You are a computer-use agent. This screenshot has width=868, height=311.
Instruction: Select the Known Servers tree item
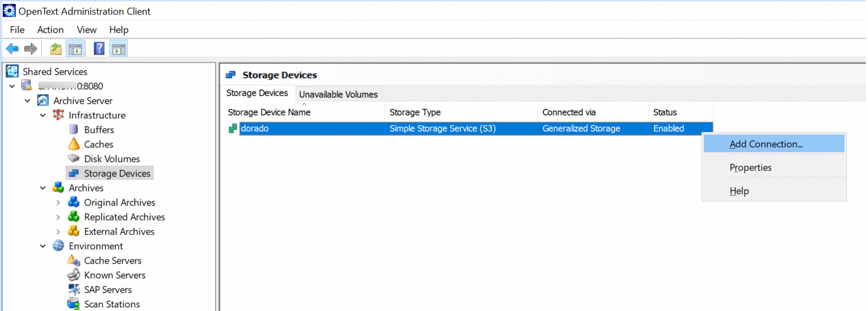115,275
